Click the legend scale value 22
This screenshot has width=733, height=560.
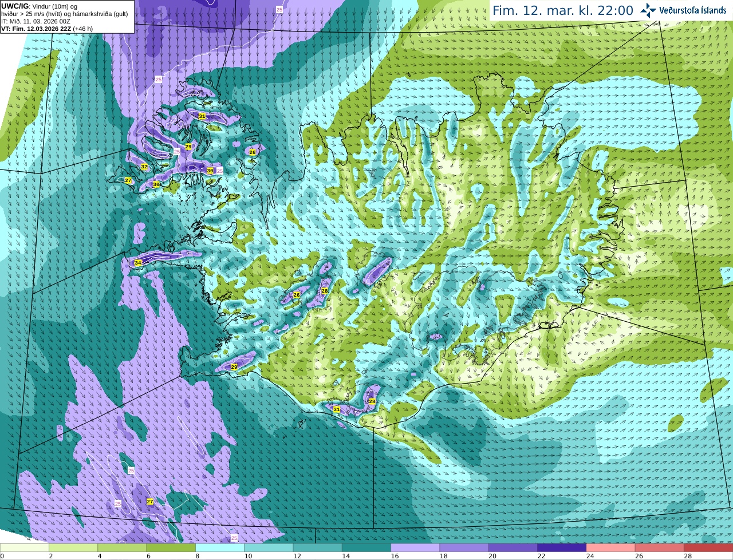pyautogui.click(x=541, y=556)
